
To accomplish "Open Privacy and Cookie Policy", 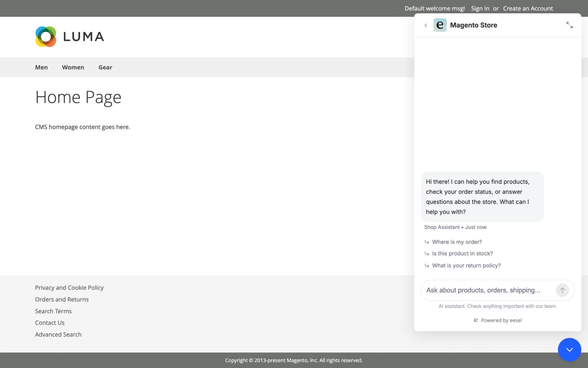I will coord(69,288).
